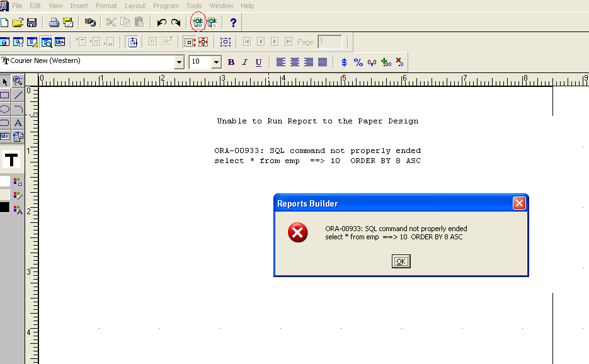The height and width of the screenshot is (364, 589).
Task: Apply currency format with the dollar icon
Action: coord(344,62)
